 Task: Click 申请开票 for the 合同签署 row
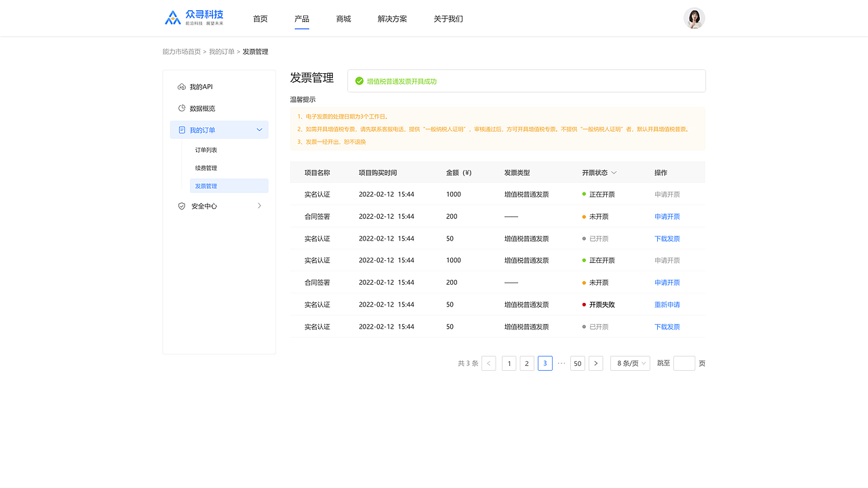pos(667,216)
